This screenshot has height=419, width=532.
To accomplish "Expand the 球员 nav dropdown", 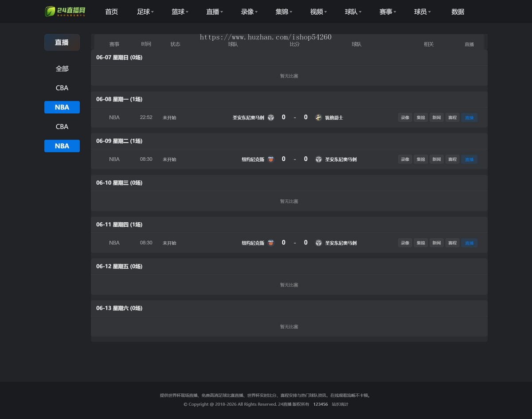I will coord(422,12).
